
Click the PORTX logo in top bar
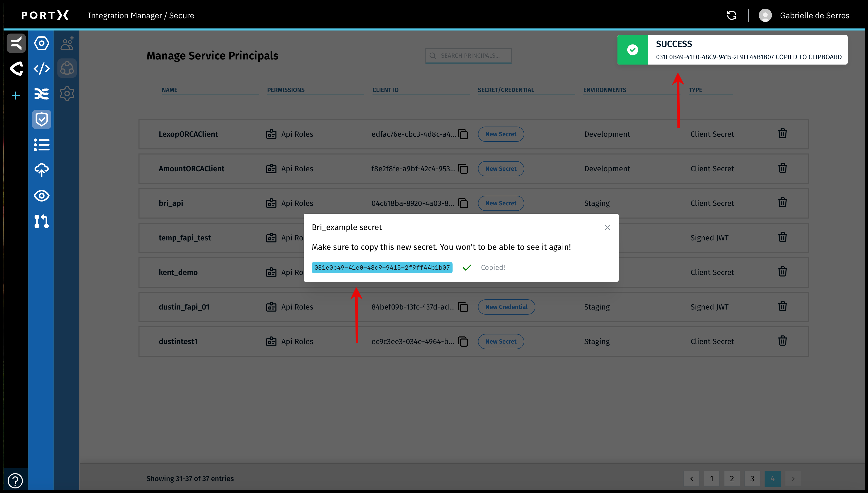coord(45,15)
